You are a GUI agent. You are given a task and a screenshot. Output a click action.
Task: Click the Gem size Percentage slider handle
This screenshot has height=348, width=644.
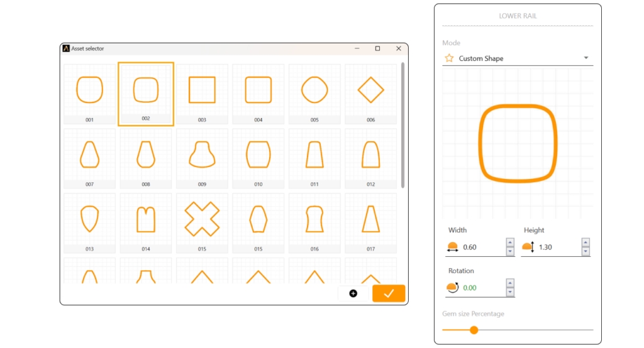pos(474,330)
